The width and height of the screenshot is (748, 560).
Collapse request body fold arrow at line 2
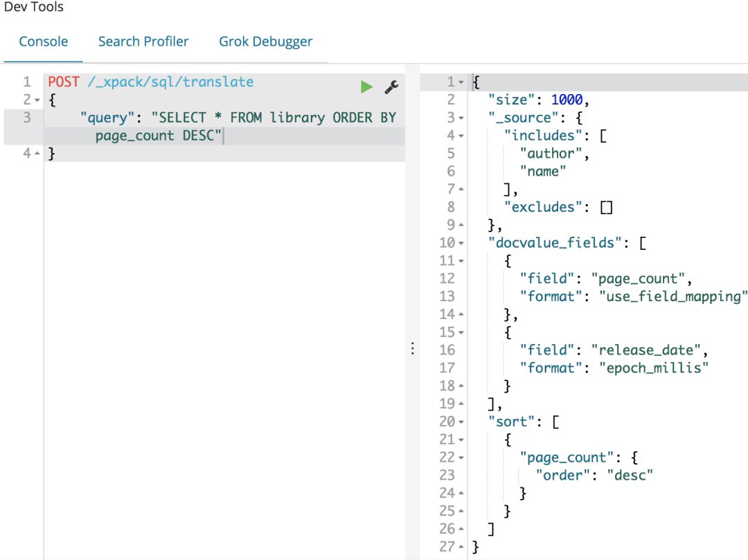(x=37, y=100)
